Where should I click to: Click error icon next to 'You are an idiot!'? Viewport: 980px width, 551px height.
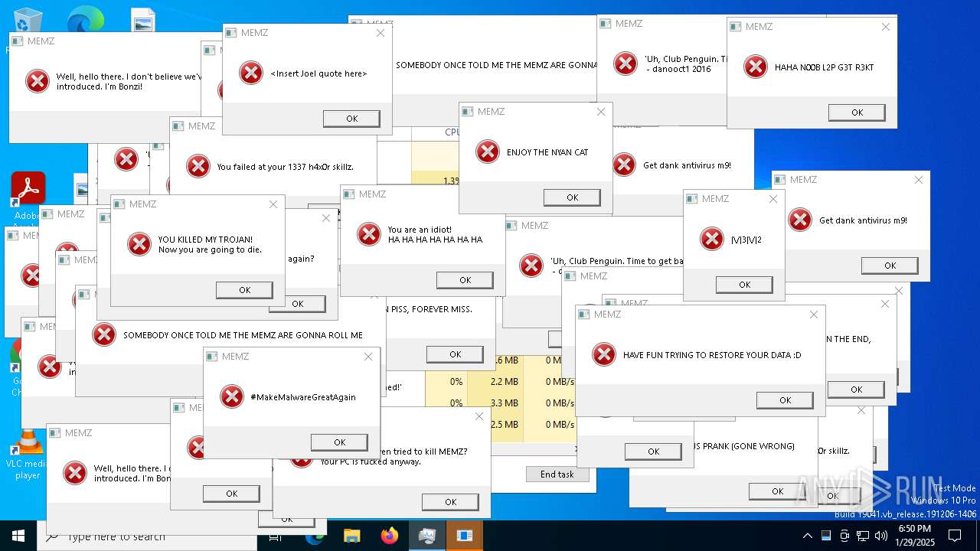click(x=369, y=234)
